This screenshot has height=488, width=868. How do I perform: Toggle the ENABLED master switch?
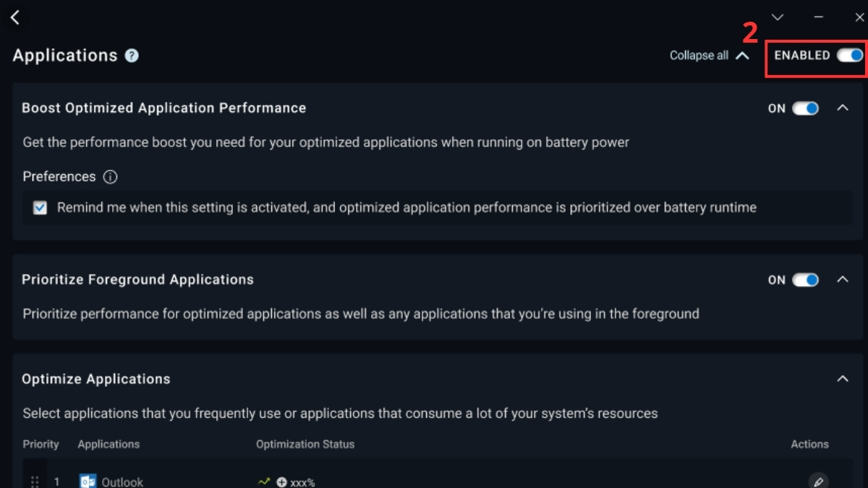click(x=850, y=55)
